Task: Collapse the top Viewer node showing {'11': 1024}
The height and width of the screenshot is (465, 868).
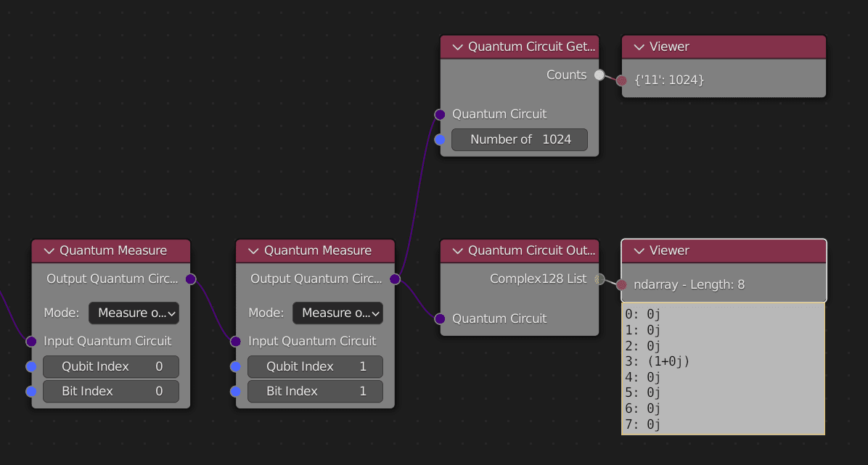Action: [639, 47]
